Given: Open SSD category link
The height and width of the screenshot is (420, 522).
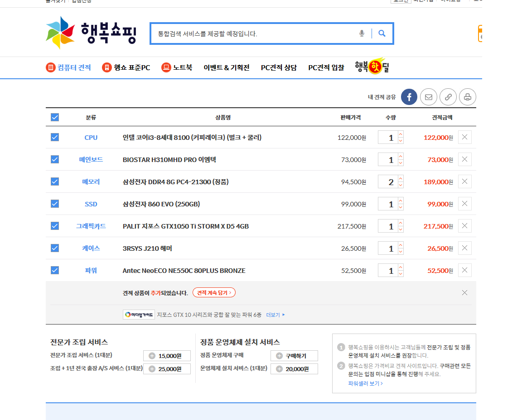Looking at the screenshot, I should coord(91,204).
